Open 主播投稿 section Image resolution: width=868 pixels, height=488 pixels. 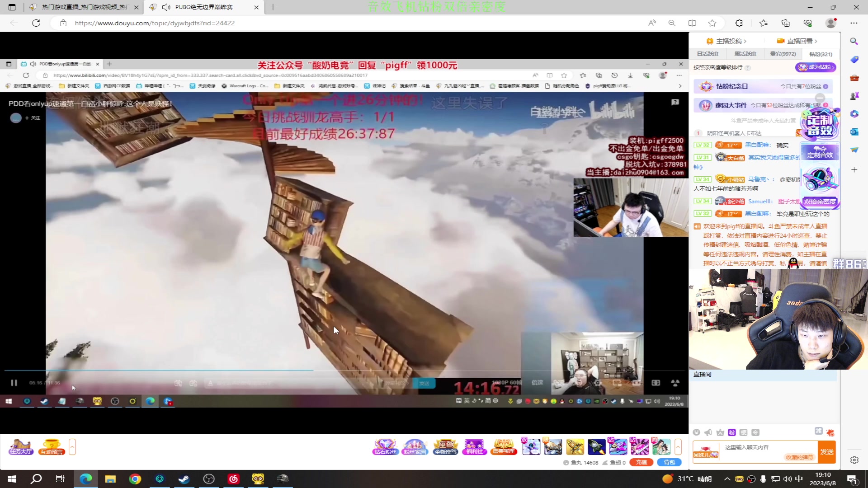click(726, 41)
